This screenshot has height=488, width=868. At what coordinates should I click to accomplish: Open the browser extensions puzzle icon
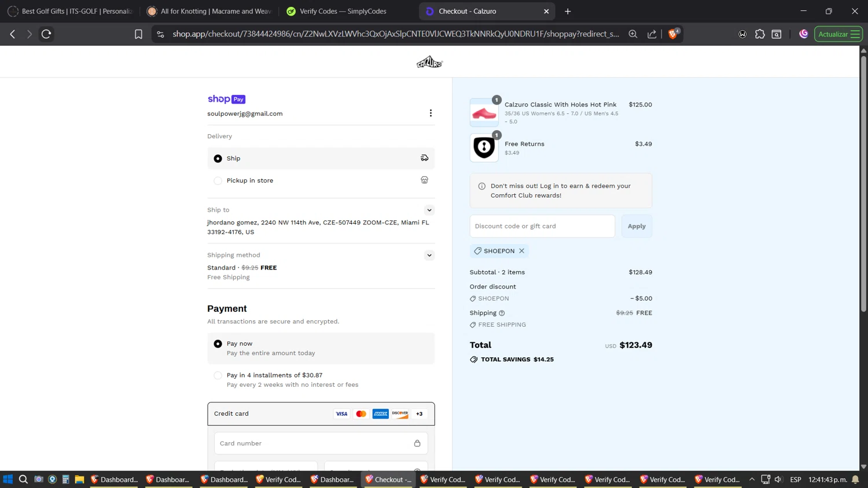(x=760, y=34)
